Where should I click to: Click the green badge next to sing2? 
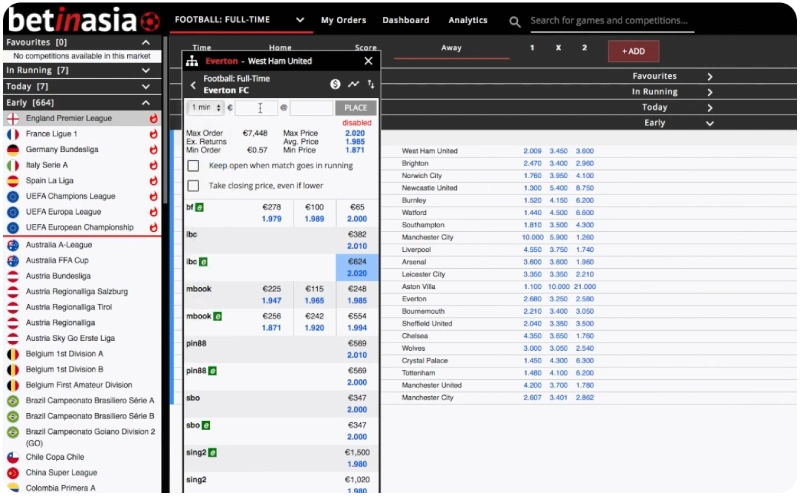(x=212, y=453)
